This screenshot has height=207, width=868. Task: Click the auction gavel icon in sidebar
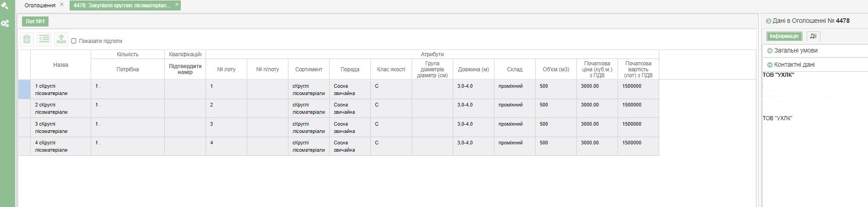click(5, 5)
